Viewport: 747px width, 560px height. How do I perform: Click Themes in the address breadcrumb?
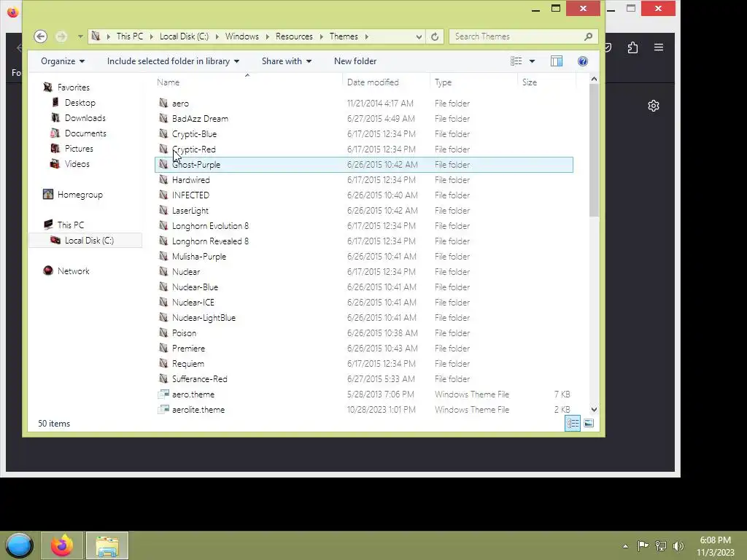click(x=344, y=36)
